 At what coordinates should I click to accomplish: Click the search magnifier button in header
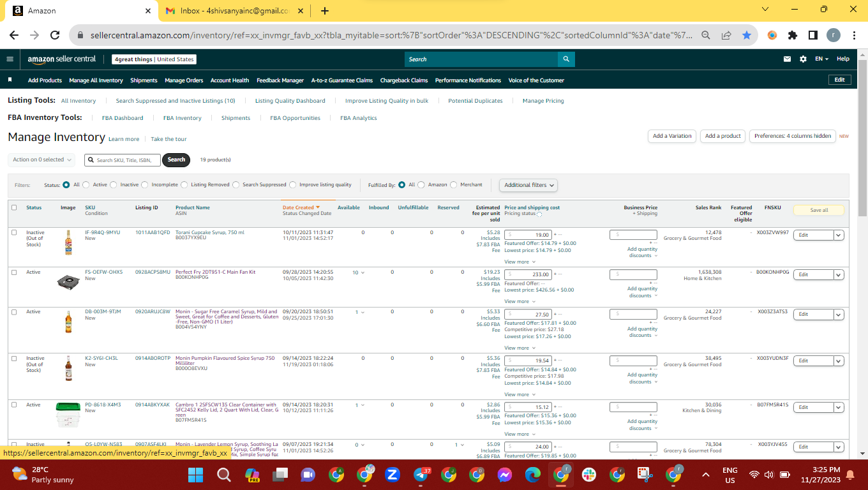pos(566,59)
